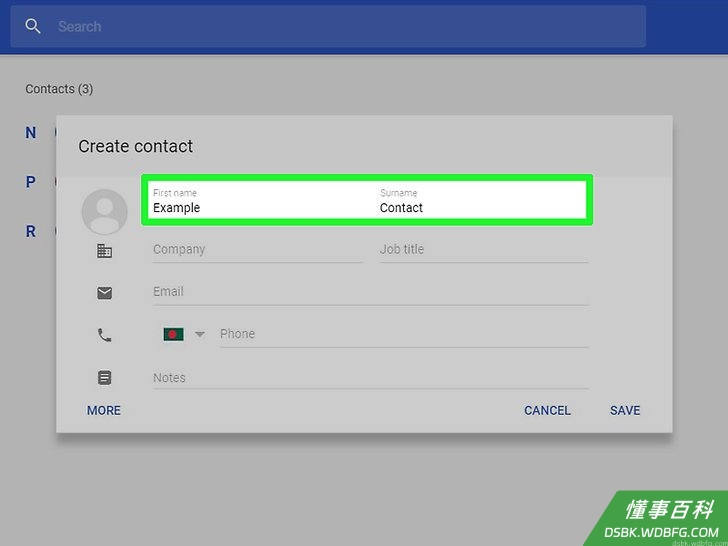Click the Job title field
728x546 pixels.
pyautogui.click(x=484, y=250)
